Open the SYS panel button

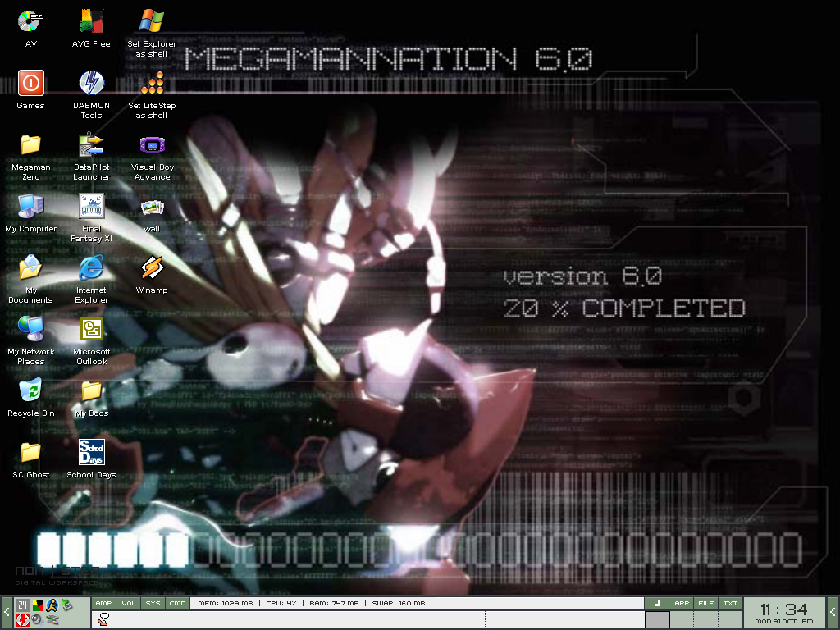(153, 603)
